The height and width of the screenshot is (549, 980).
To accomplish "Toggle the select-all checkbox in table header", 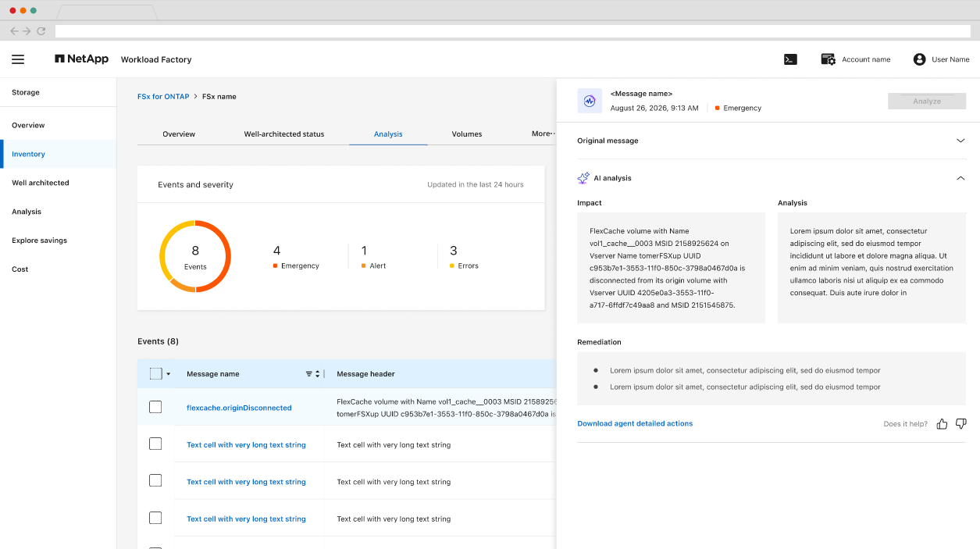I will [x=155, y=374].
